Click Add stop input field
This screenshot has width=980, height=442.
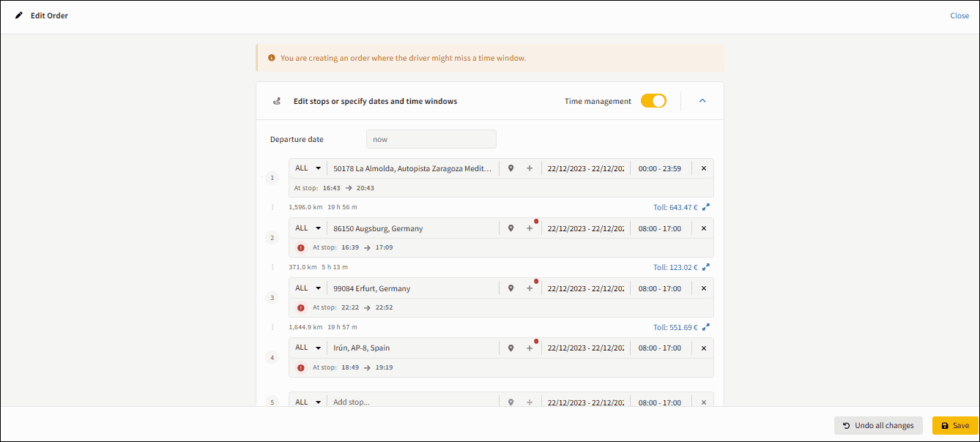point(414,402)
